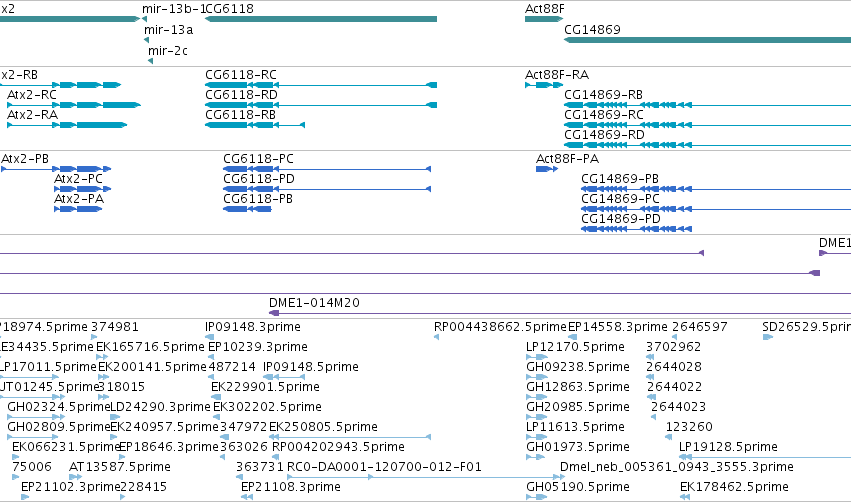Screen dimensions: 851x502
Task: Click the CG6118-RD transcript label
Action: [242, 95]
